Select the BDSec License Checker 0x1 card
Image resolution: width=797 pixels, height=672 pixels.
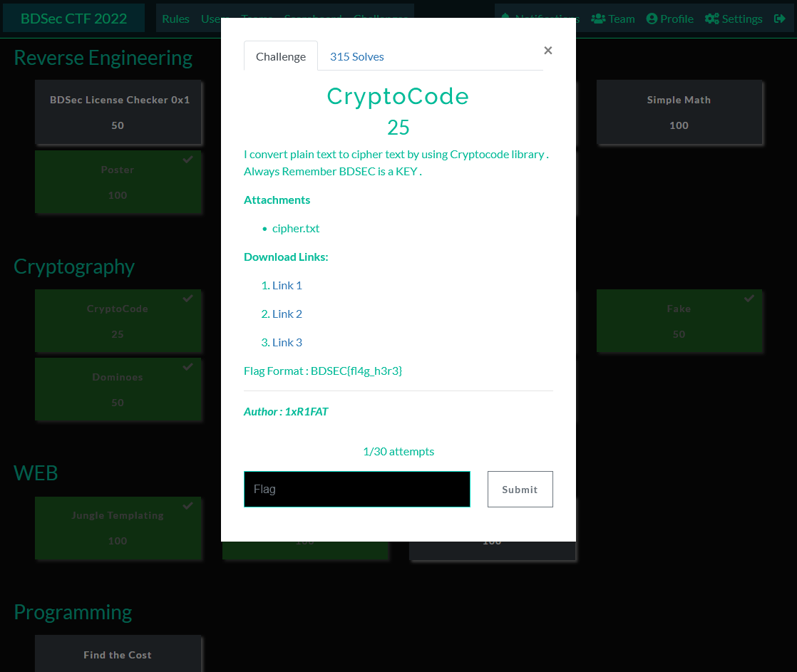click(x=118, y=112)
